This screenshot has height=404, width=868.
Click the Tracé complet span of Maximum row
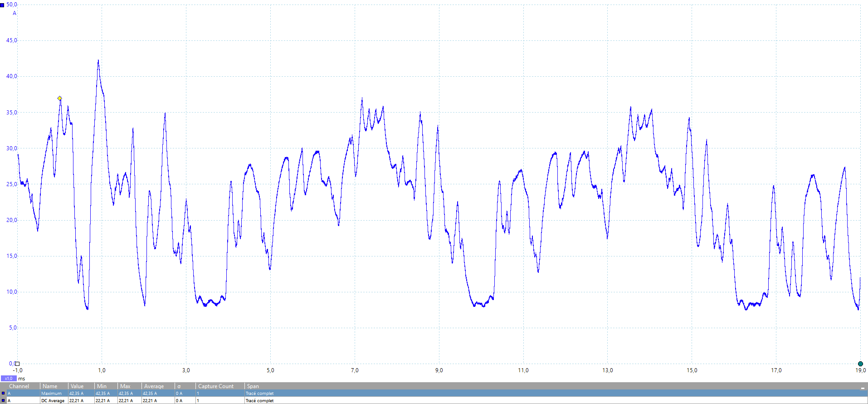coord(259,394)
